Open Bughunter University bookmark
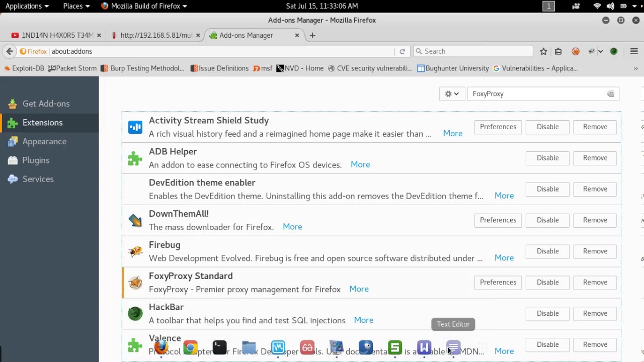644x362 pixels. [453, 68]
